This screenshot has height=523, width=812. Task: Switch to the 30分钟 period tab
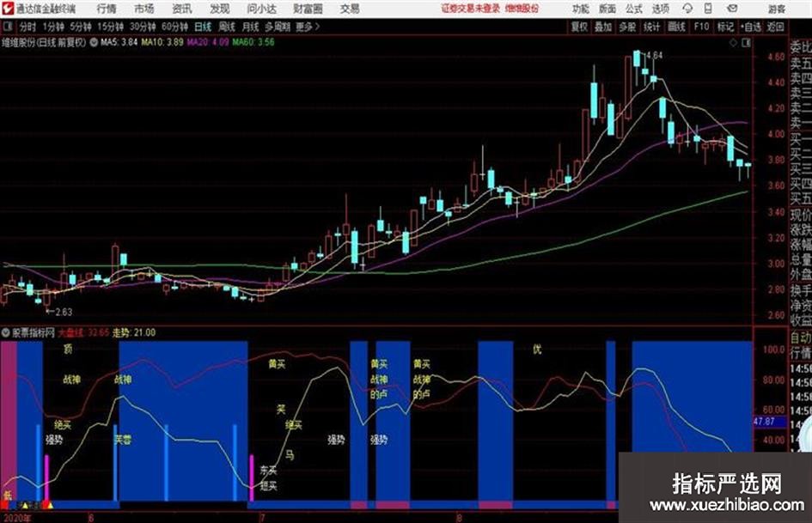pyautogui.click(x=143, y=27)
